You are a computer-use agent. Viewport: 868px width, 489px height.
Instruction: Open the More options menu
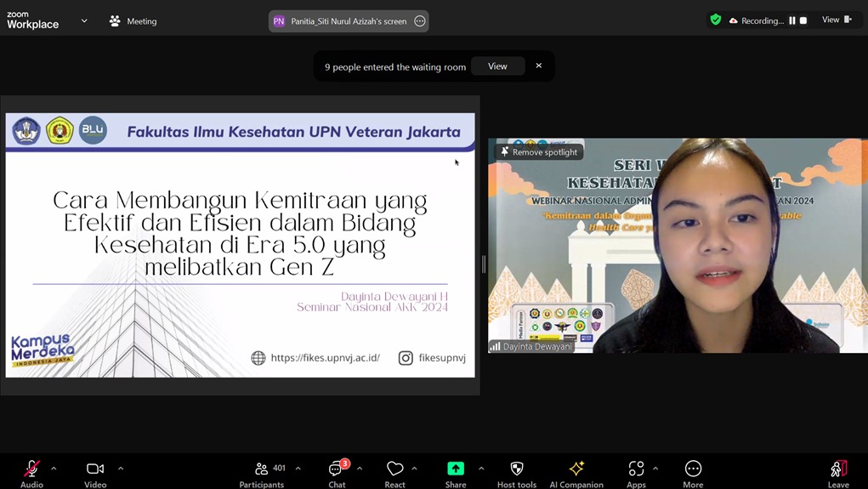coord(693,469)
